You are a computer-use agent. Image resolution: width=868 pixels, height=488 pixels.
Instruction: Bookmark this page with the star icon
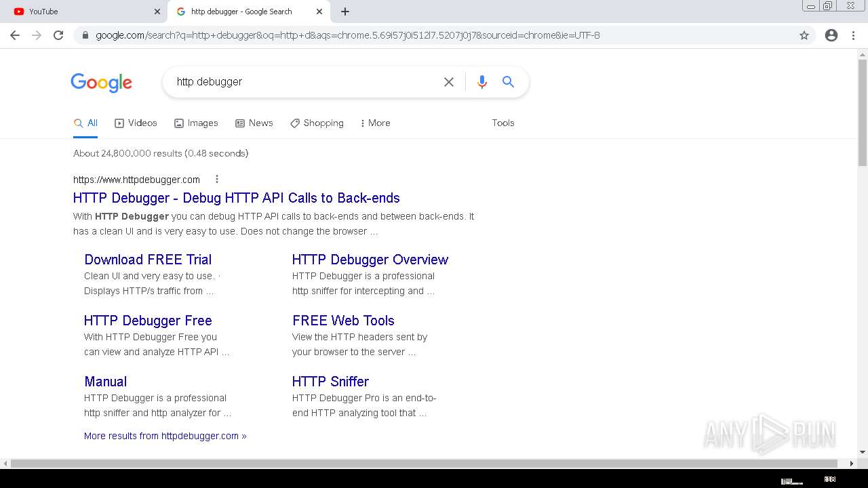point(804,35)
